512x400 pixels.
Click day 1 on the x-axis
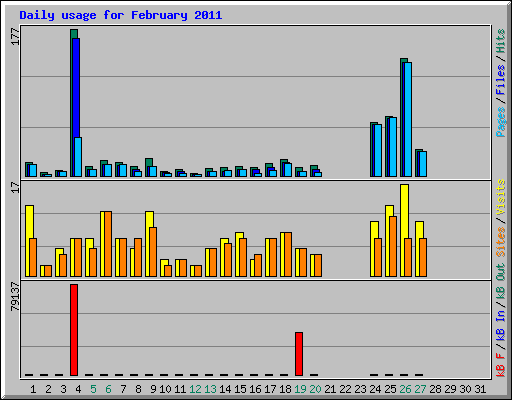pos(33,389)
